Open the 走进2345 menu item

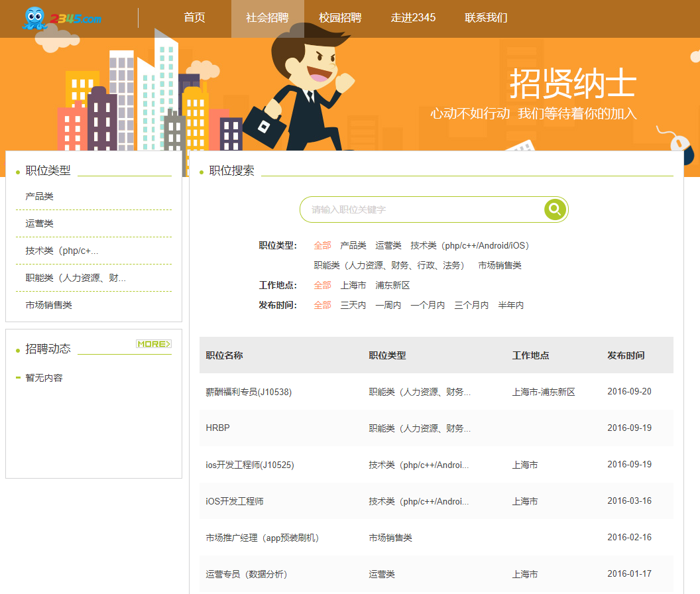point(413,18)
